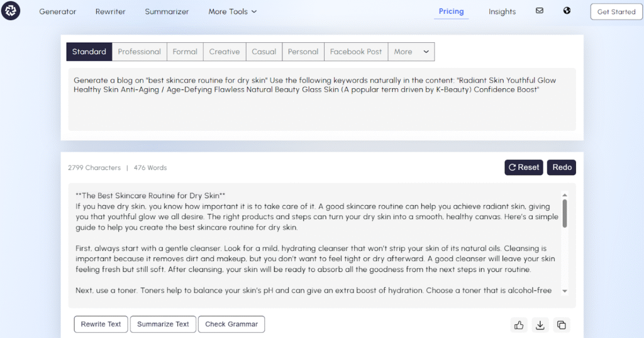Click the thumbs up icon

[519, 325]
